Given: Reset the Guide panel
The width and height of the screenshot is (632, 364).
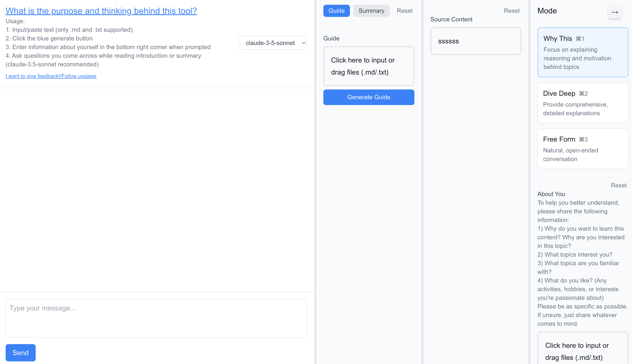Looking at the screenshot, I should 404,11.
